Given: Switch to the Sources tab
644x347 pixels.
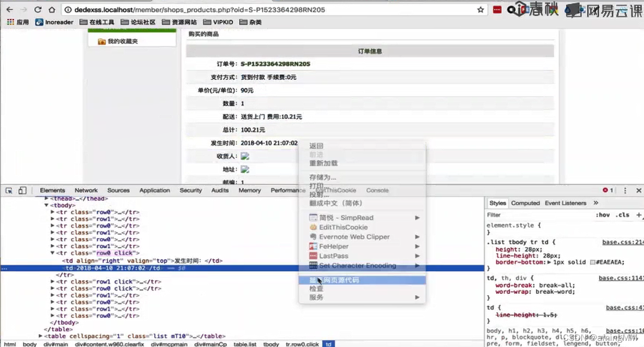Looking at the screenshot, I should coord(118,190).
